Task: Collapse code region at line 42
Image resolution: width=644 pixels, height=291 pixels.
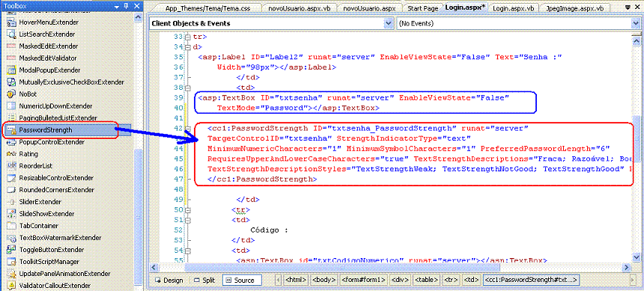Action: (188, 129)
